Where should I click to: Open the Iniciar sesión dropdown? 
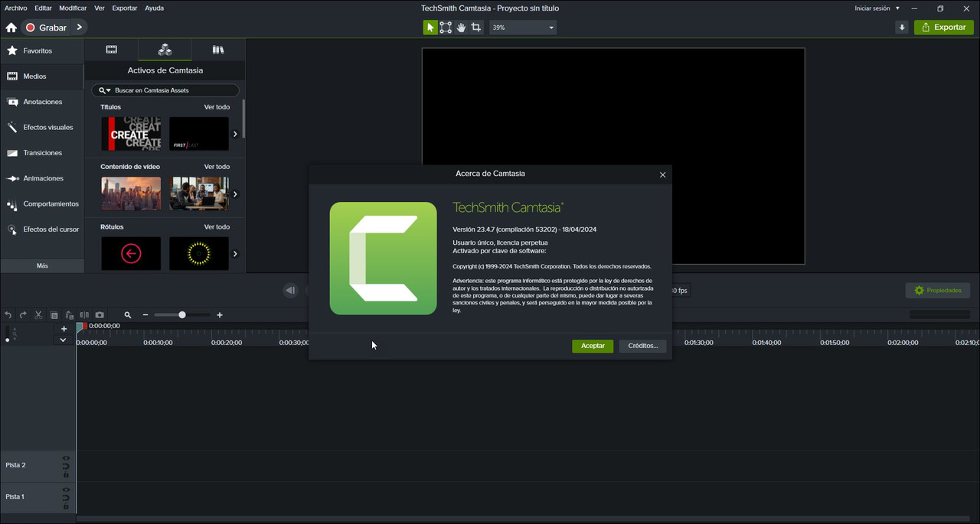876,8
